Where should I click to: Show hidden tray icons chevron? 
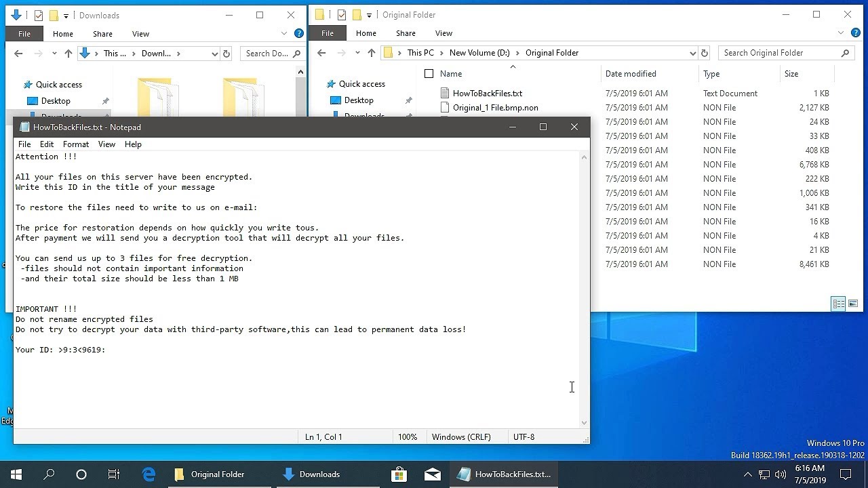(747, 474)
